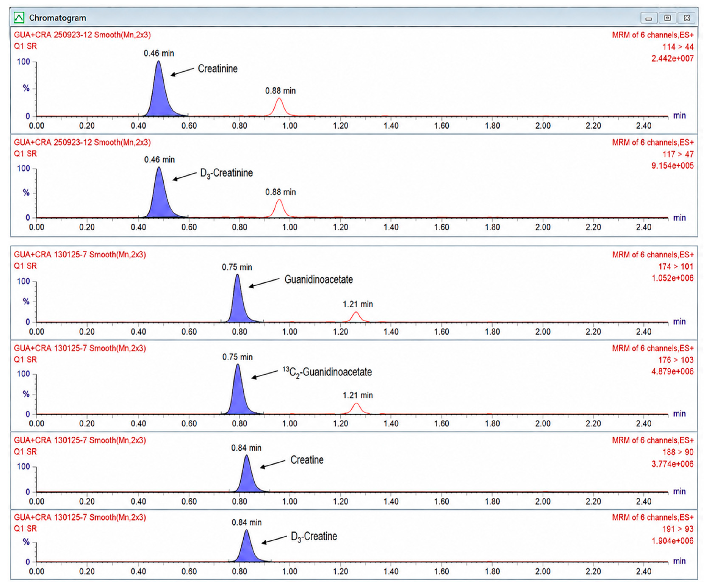705x588 pixels.
Task: Click the 0.84 min label in 191 > 93 trace
Action: click(x=246, y=522)
